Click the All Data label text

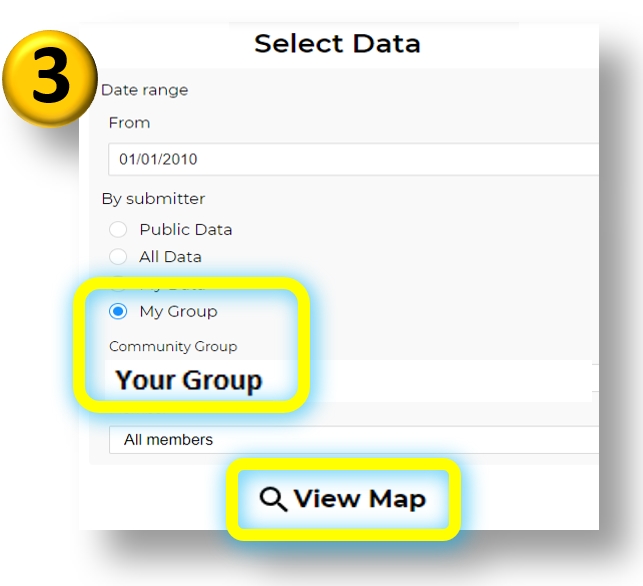click(170, 257)
